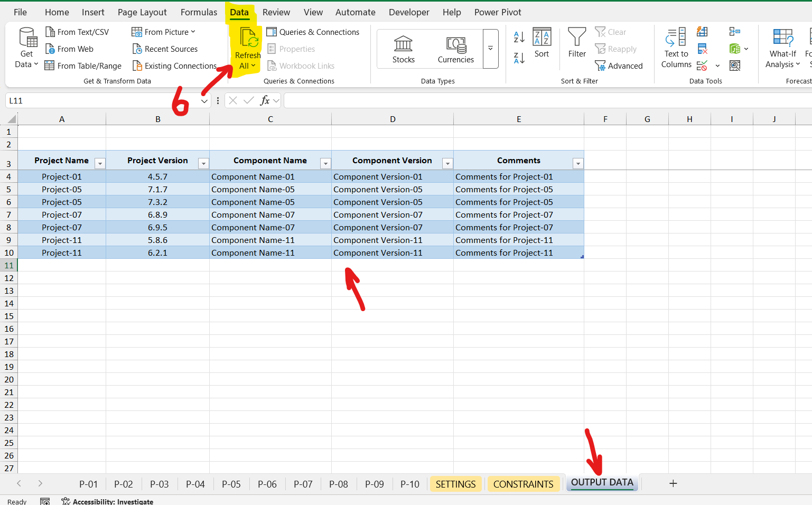This screenshot has height=505, width=812.
Task: Import data From Web
Action: 69,49
